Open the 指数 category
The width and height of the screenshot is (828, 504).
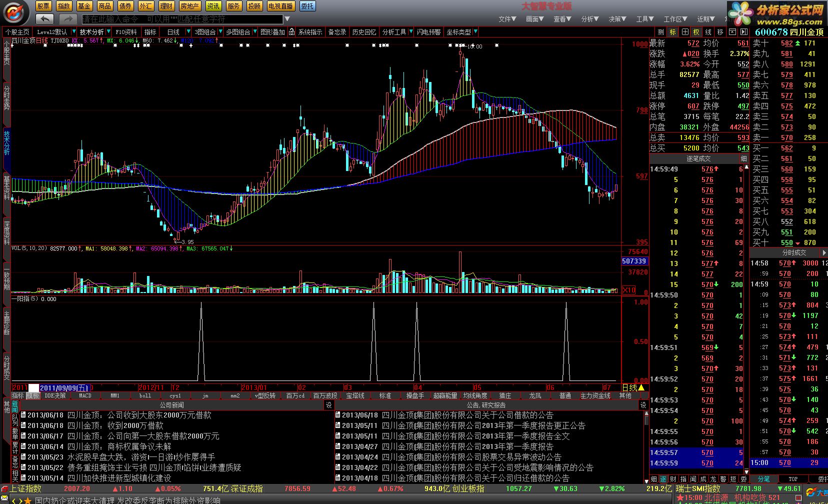click(63, 6)
